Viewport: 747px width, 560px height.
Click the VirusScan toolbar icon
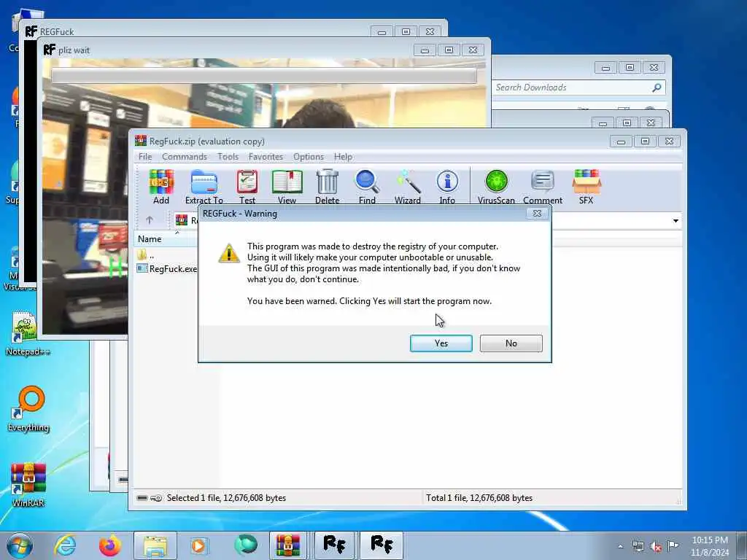point(496,187)
